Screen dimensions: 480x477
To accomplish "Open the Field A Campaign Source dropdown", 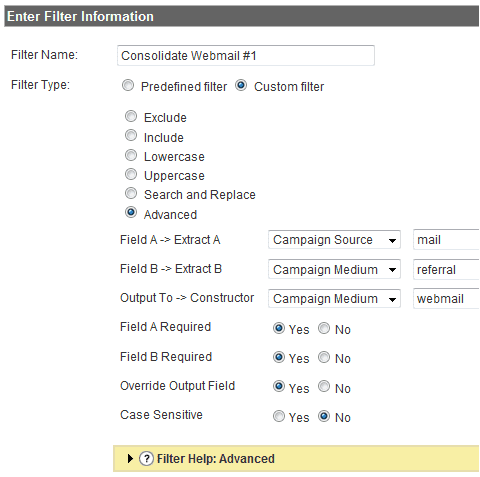I will click(x=334, y=240).
